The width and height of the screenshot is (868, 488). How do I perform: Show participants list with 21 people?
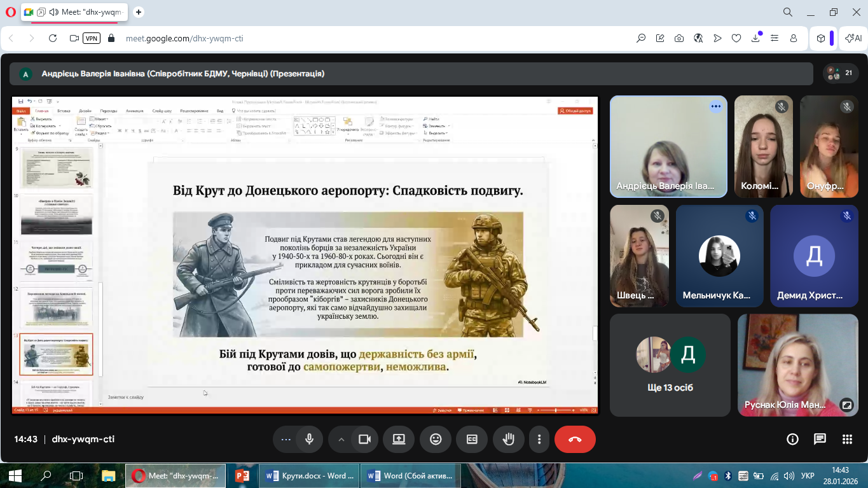pos(841,73)
